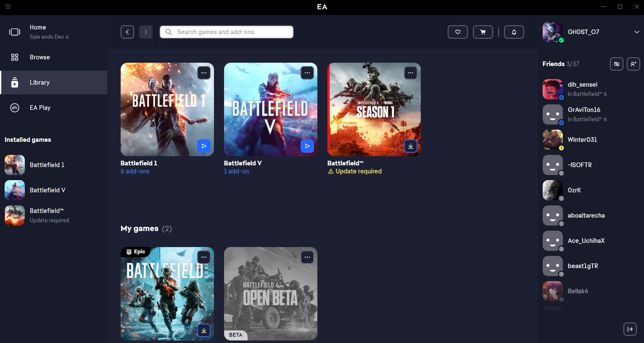Click dih_sensei's avatar picture

click(x=553, y=89)
